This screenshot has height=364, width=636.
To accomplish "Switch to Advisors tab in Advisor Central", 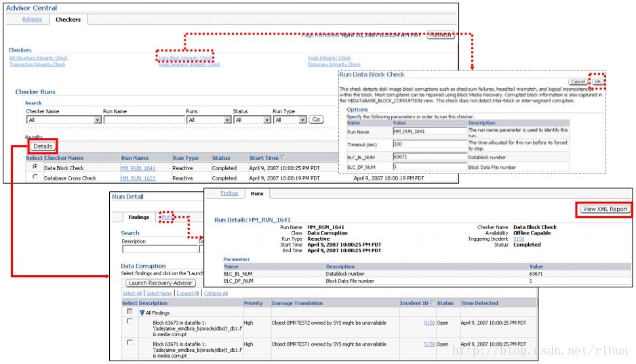I will (32, 19).
